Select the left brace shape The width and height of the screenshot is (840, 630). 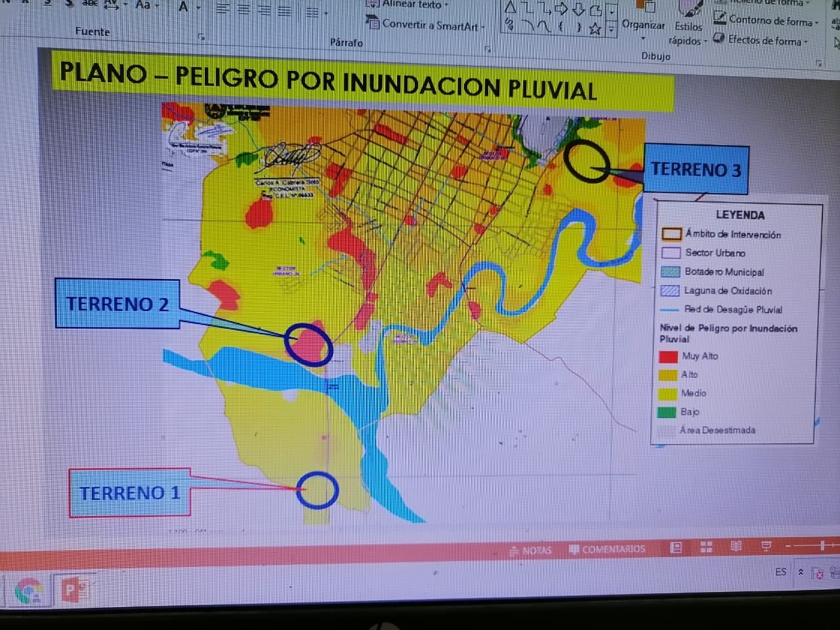[561, 27]
